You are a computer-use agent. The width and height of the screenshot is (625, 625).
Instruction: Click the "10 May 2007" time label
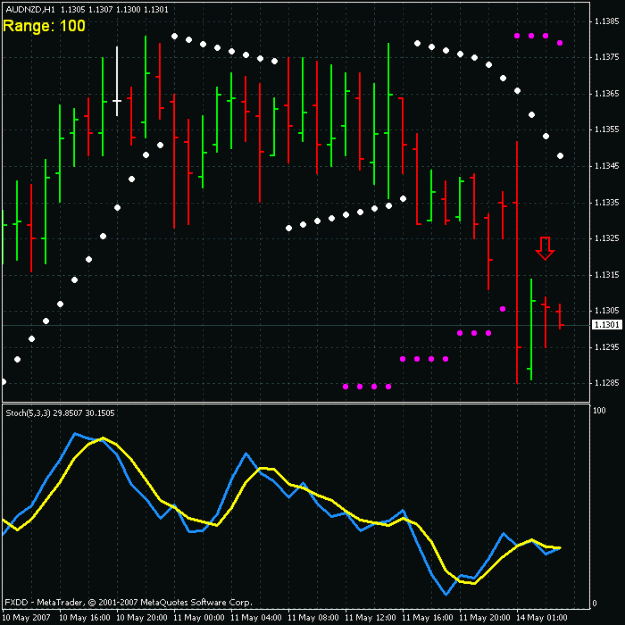click(26, 618)
